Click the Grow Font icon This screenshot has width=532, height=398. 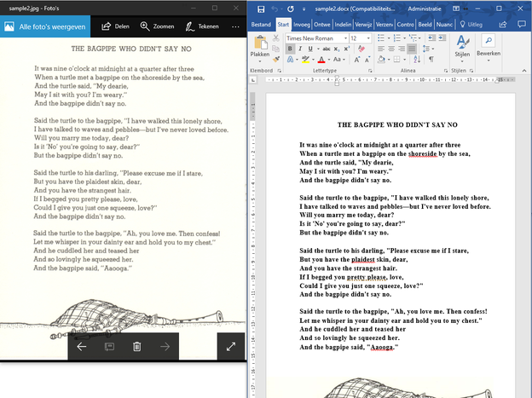(357, 60)
